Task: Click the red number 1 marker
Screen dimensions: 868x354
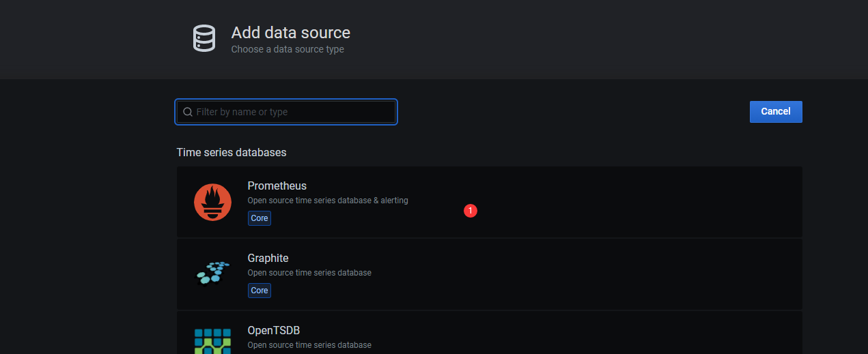Action: pyautogui.click(x=470, y=211)
